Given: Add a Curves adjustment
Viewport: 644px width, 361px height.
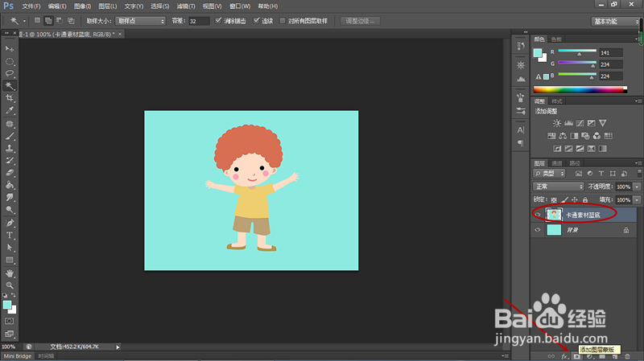Looking at the screenshot, I should point(580,123).
